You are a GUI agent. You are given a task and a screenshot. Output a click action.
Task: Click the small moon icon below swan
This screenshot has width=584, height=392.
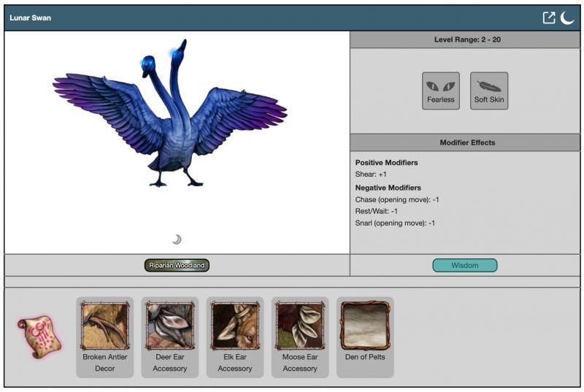[x=177, y=239]
